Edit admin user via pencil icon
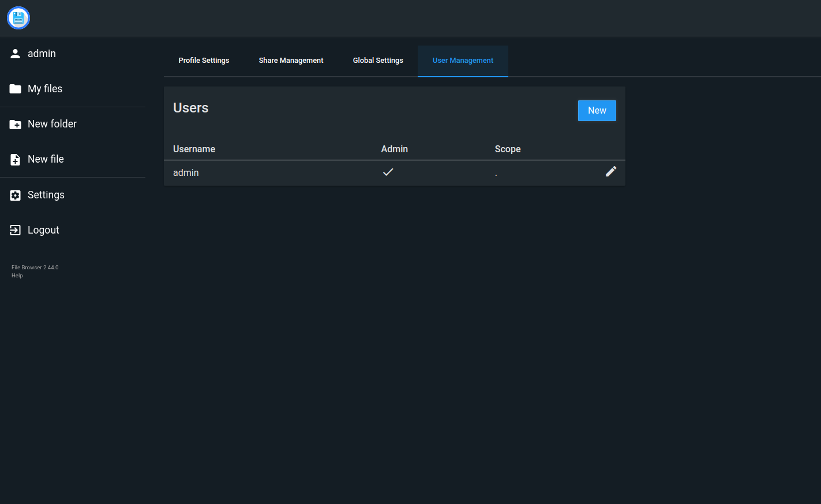Screen dimensions: 821x504 tap(611, 171)
